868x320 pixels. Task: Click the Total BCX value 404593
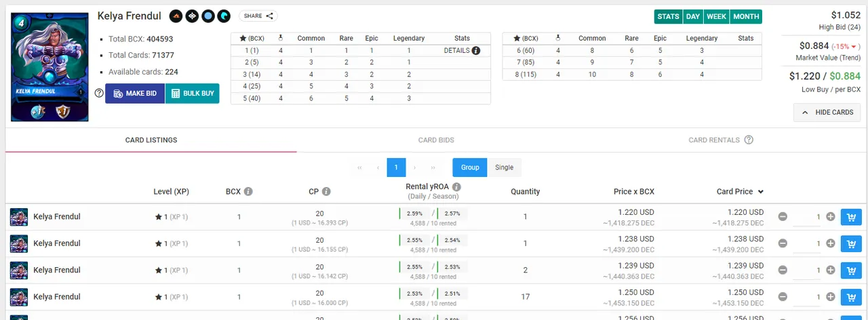159,39
